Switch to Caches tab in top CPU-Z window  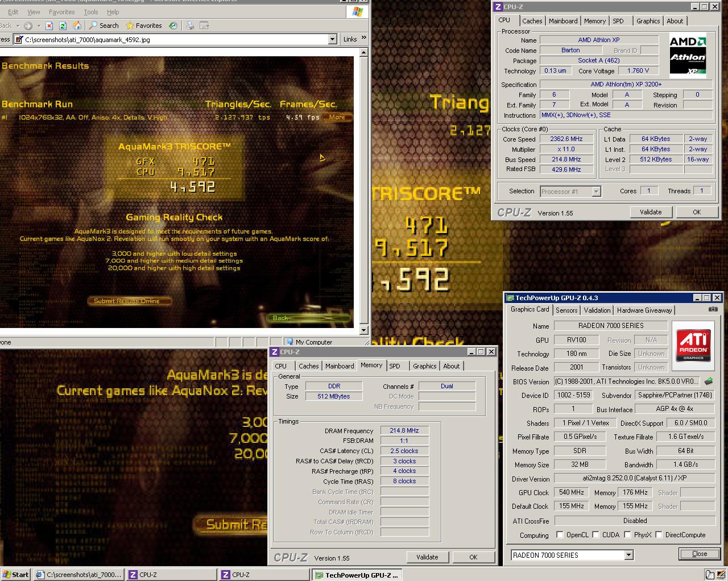pyautogui.click(x=532, y=21)
